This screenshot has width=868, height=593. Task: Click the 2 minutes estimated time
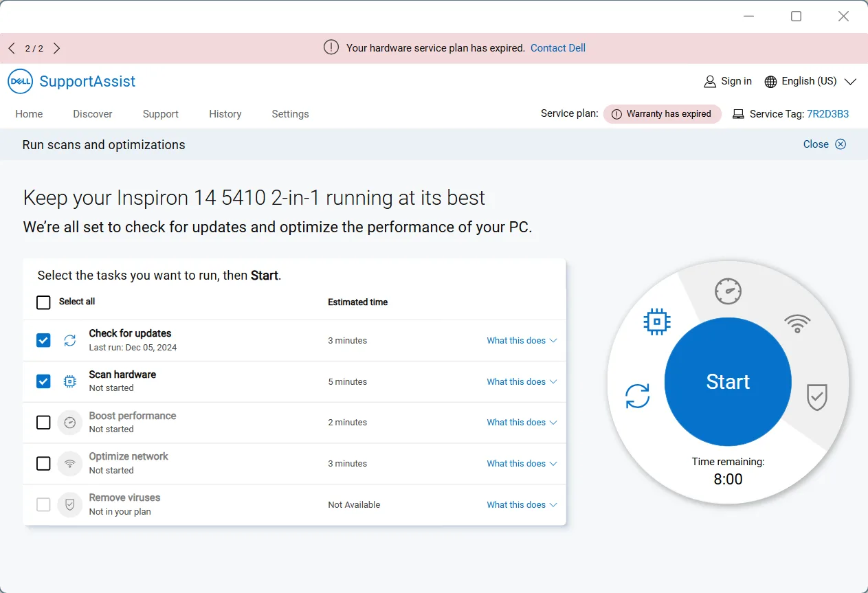click(347, 422)
